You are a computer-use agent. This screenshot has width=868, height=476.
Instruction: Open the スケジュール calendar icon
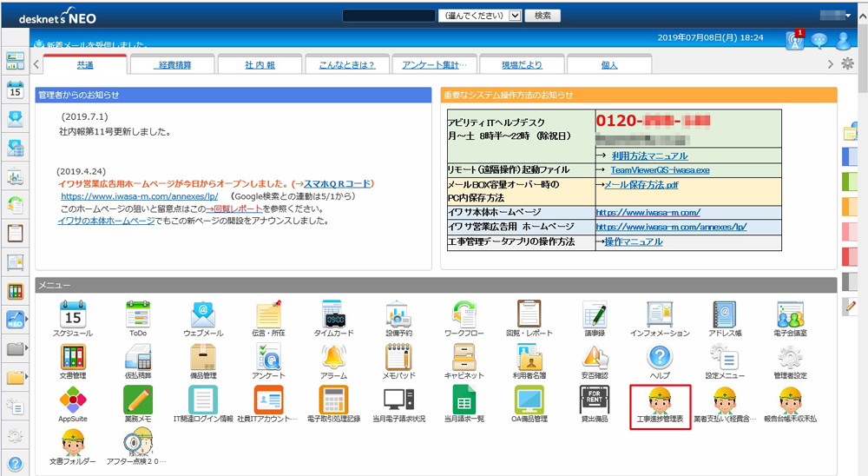(x=72, y=314)
